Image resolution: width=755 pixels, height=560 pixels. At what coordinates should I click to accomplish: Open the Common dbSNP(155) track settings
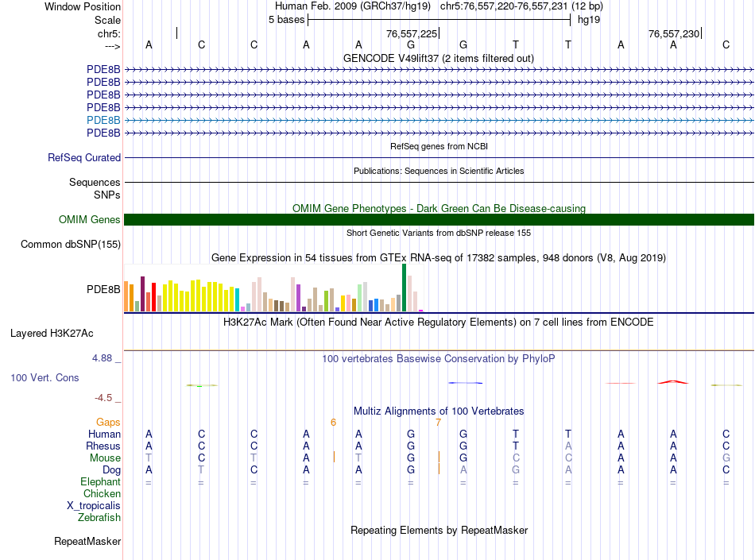click(x=71, y=245)
